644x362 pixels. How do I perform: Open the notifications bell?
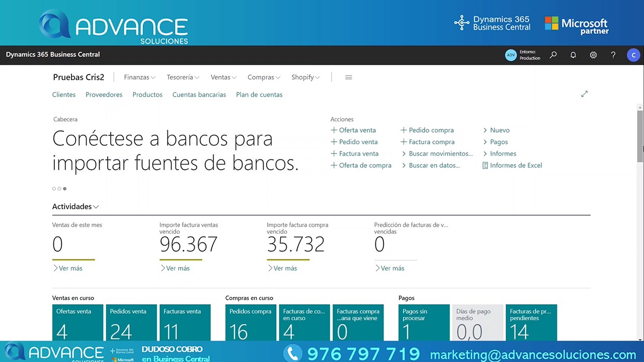(573, 55)
